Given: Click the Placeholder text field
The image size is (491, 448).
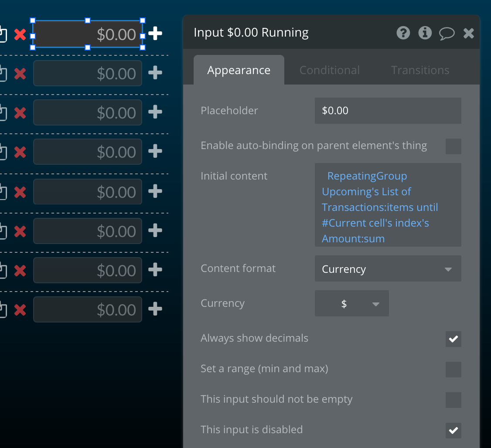Looking at the screenshot, I should click(388, 111).
